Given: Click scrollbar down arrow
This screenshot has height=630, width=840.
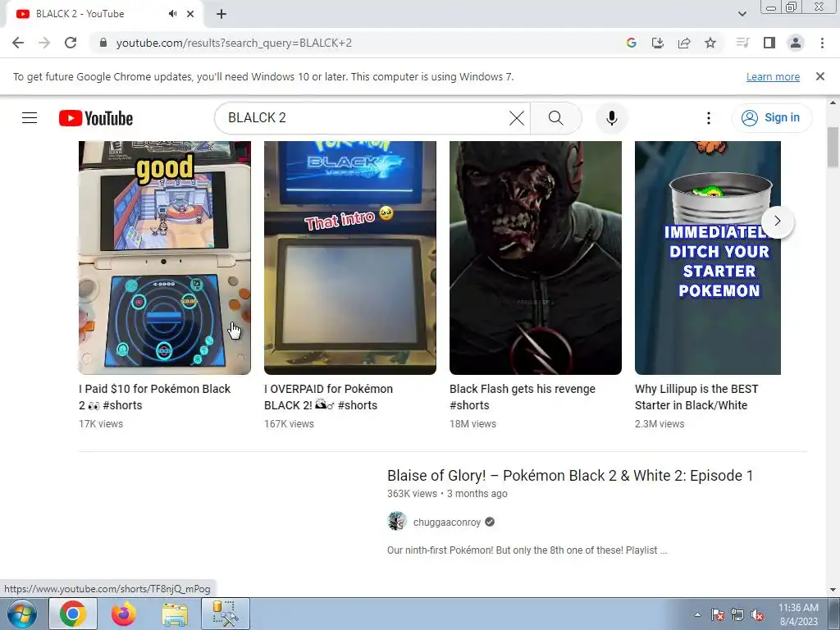Looking at the screenshot, I should pos(833,590).
